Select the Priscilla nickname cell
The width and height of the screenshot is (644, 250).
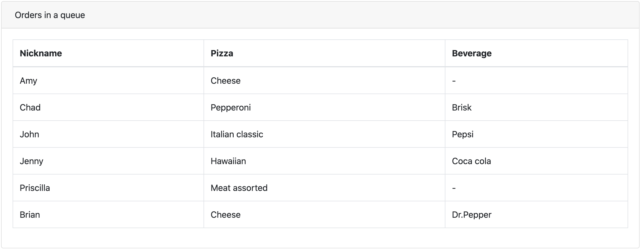(35, 188)
